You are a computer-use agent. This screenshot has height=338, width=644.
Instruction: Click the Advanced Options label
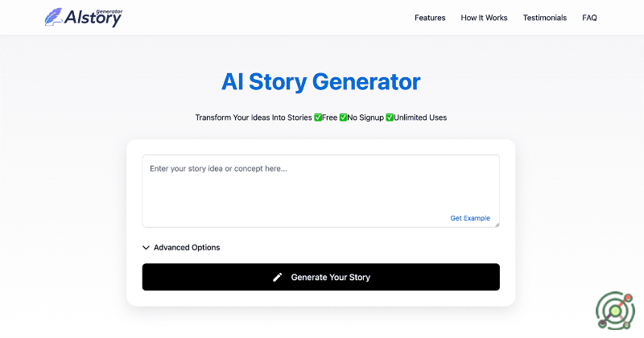tap(187, 248)
